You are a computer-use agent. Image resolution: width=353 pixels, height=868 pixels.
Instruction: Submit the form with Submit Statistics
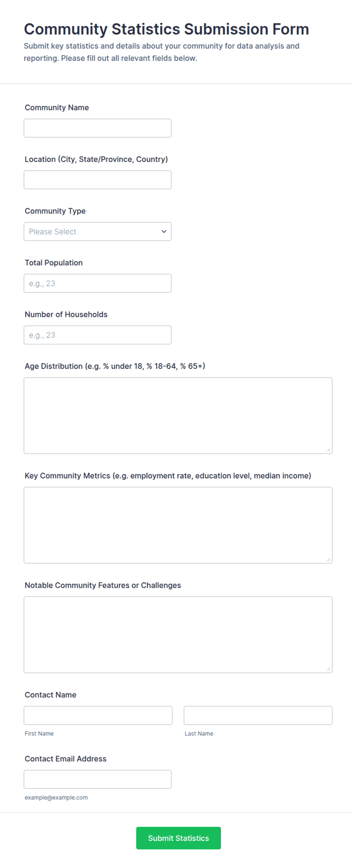coord(178,838)
